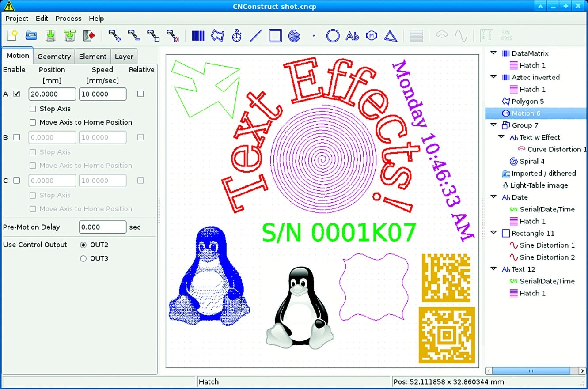Collapse the Group 7 tree branch
This screenshot has width=588, height=389.
click(493, 125)
